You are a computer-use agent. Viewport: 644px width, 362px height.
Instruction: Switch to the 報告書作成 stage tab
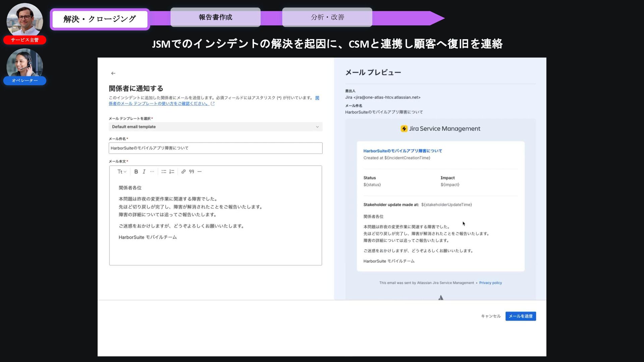pos(215,17)
